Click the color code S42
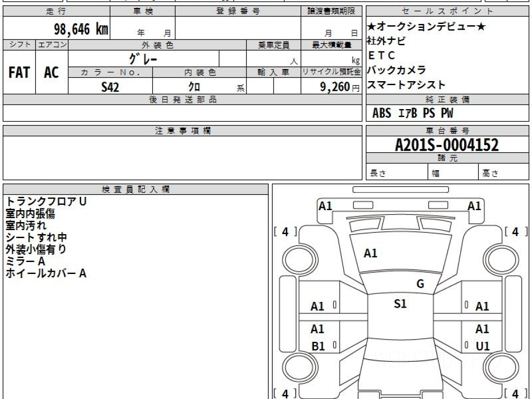This screenshot has width=532, height=399. click(110, 87)
